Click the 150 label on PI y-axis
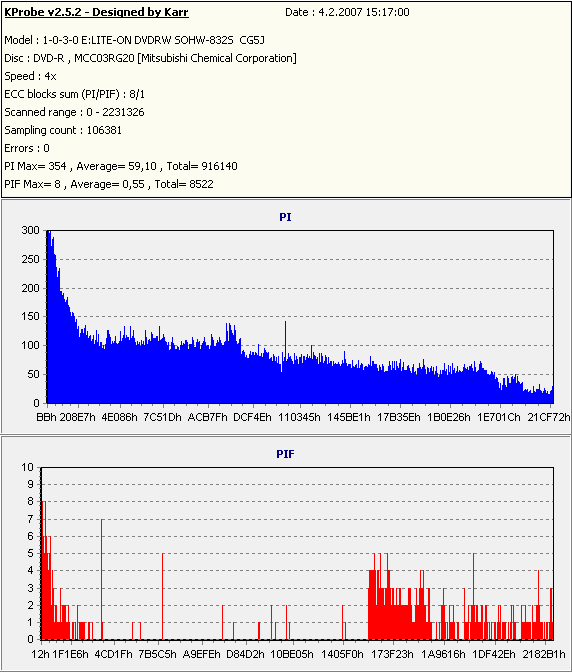Viewport: 572px width, 672px height. click(x=30, y=317)
